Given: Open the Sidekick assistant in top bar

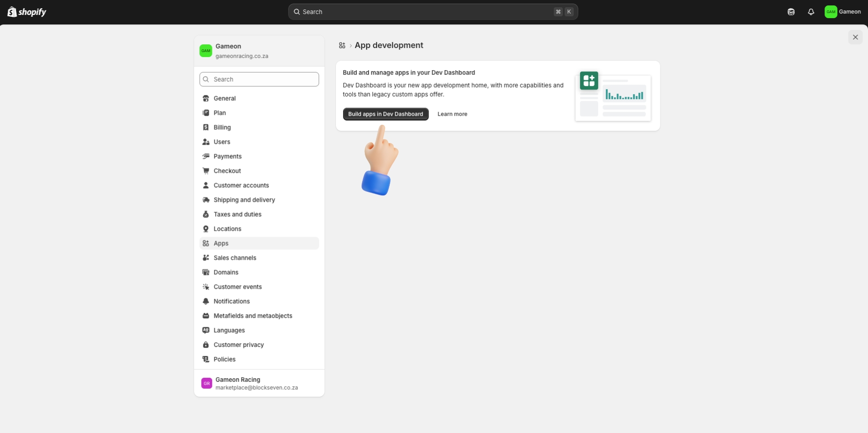Looking at the screenshot, I should pyautogui.click(x=791, y=12).
